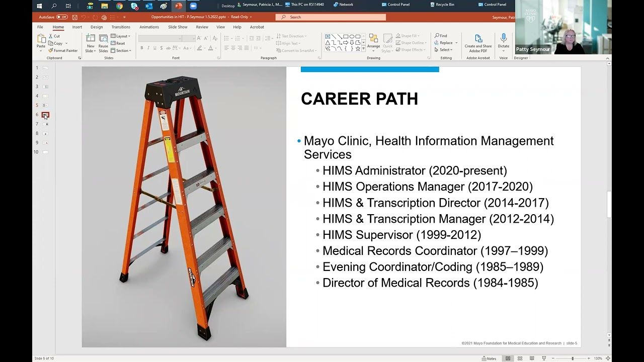
Task: Select the Text Box shape in gallery
Action: pos(328,36)
